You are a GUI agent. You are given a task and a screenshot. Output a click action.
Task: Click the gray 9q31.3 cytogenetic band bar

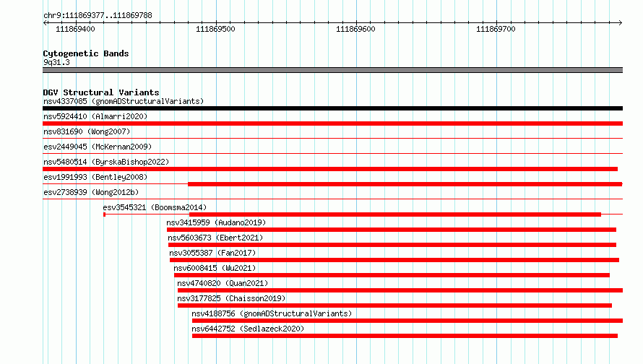pyautogui.click(x=332, y=70)
